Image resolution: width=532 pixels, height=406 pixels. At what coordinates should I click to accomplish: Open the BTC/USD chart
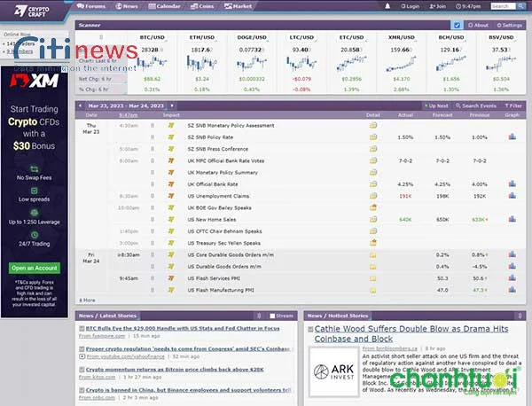(x=152, y=64)
